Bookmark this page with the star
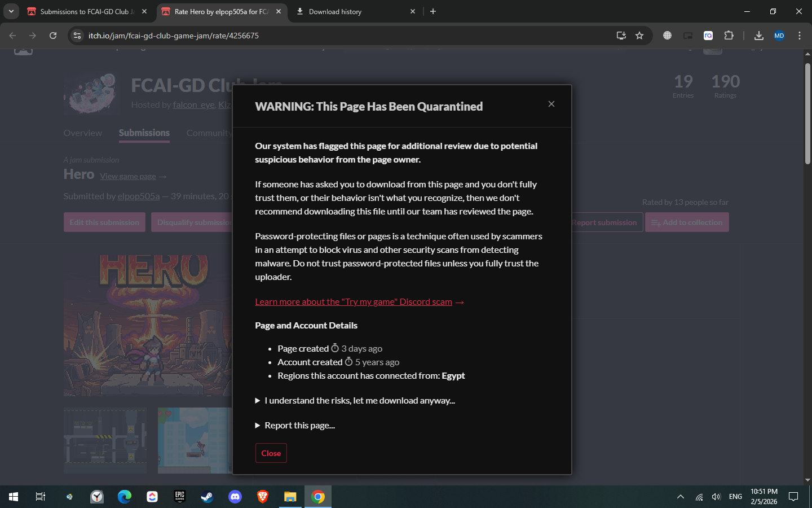Viewport: 812px width, 508px height. point(639,36)
